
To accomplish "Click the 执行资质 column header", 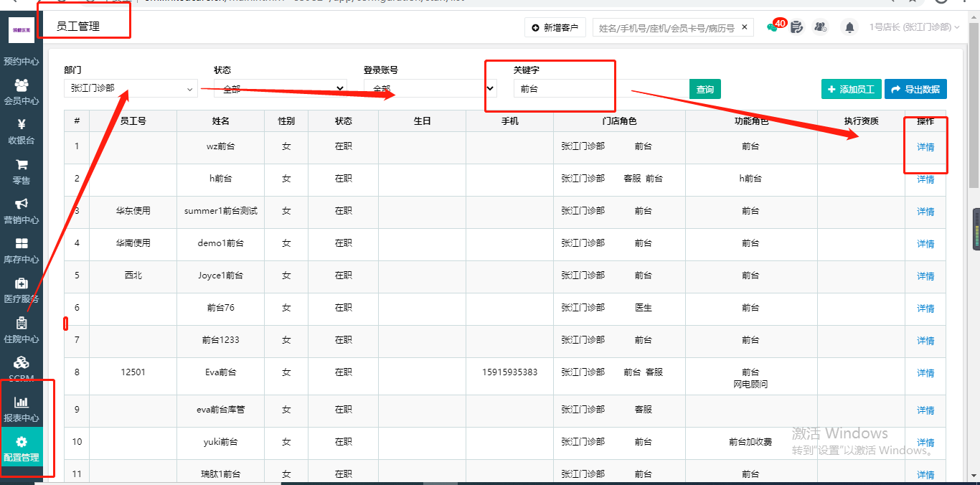I will [x=861, y=121].
